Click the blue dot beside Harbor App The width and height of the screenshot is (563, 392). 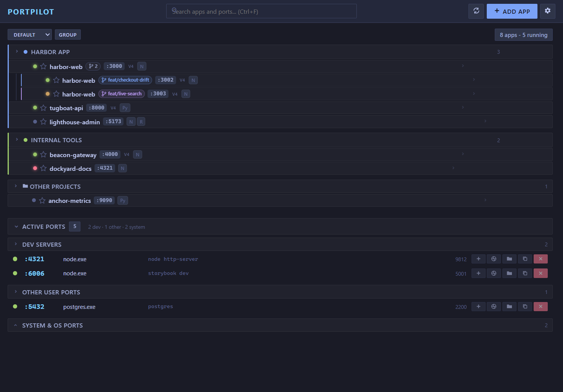coord(26,52)
